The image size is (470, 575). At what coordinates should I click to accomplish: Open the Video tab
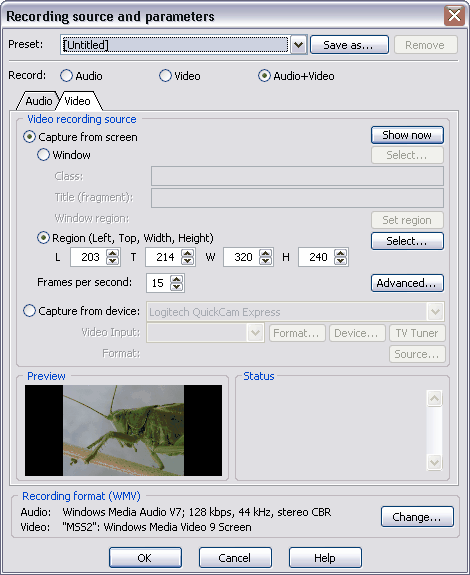click(78, 101)
